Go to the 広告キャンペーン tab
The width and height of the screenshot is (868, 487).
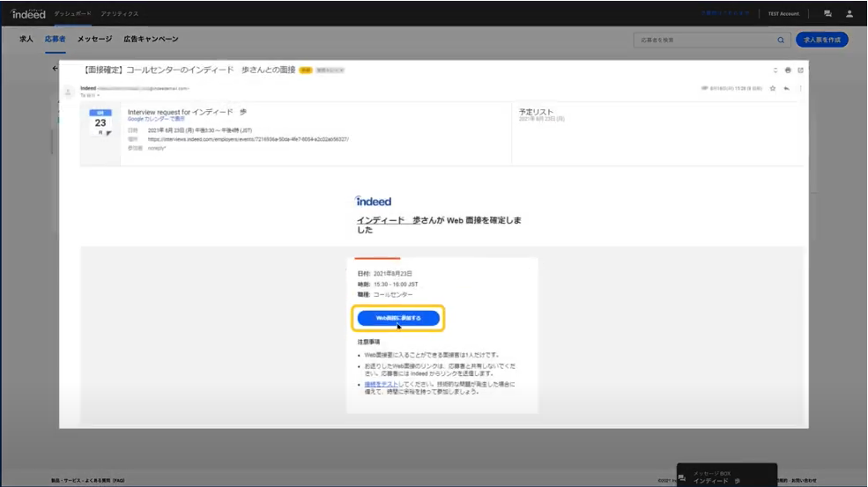tap(151, 40)
